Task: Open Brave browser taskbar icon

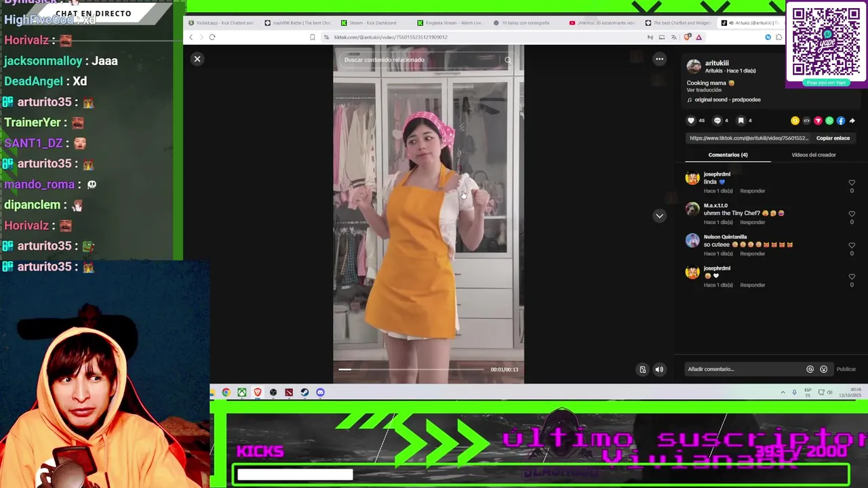Action: click(x=258, y=392)
